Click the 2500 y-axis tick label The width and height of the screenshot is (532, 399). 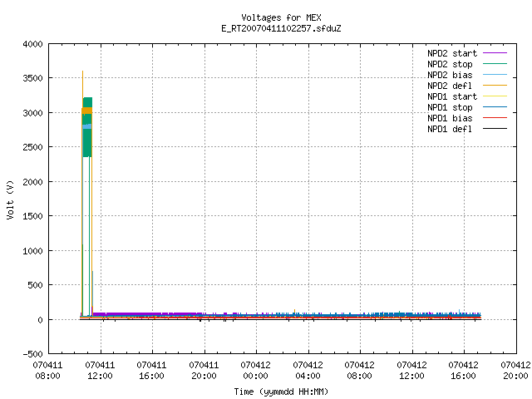click(x=33, y=147)
